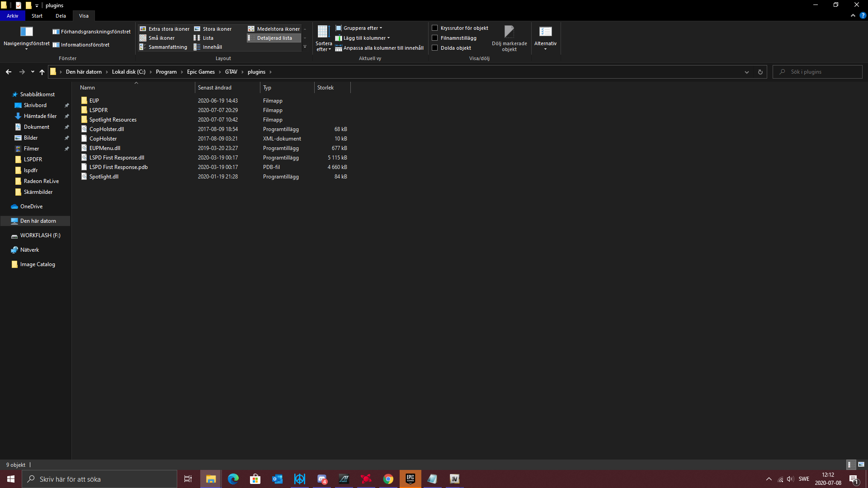Click the Sortera efter icon
Screen dimensions: 868x488
coord(323,32)
